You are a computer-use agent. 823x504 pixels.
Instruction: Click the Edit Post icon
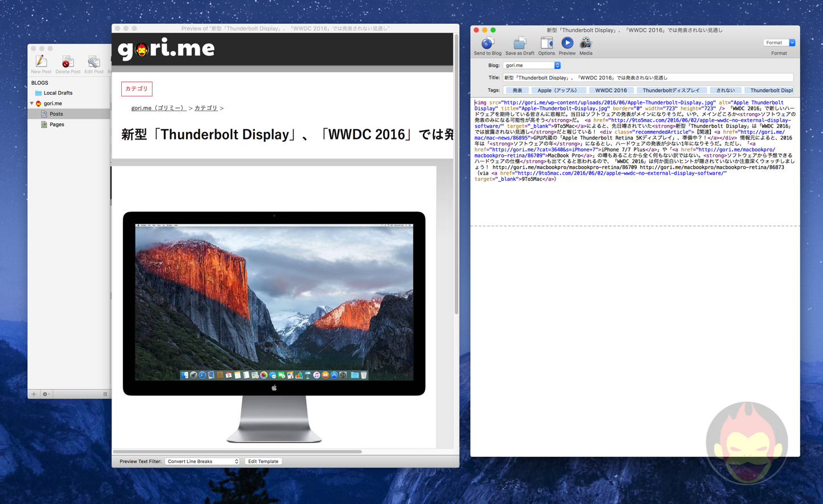click(x=94, y=61)
